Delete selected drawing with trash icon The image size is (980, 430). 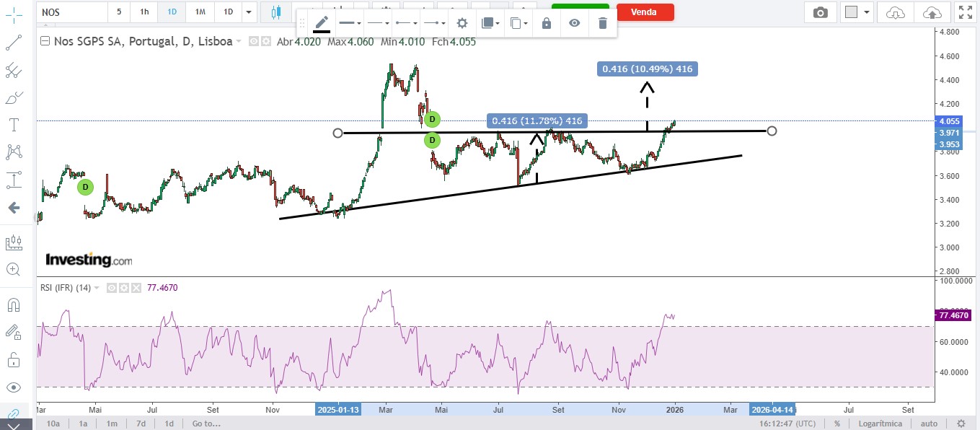point(603,24)
